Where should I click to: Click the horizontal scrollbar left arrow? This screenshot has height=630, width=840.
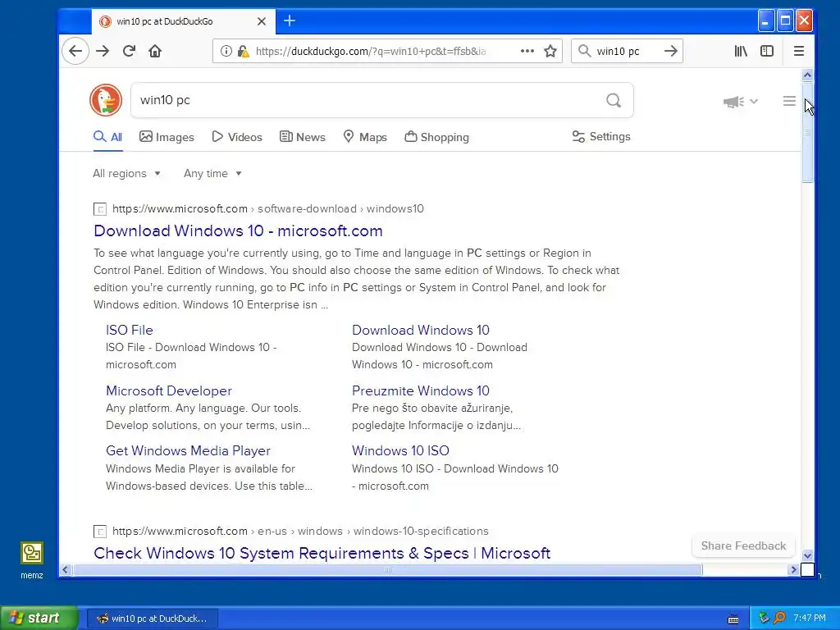(66, 570)
